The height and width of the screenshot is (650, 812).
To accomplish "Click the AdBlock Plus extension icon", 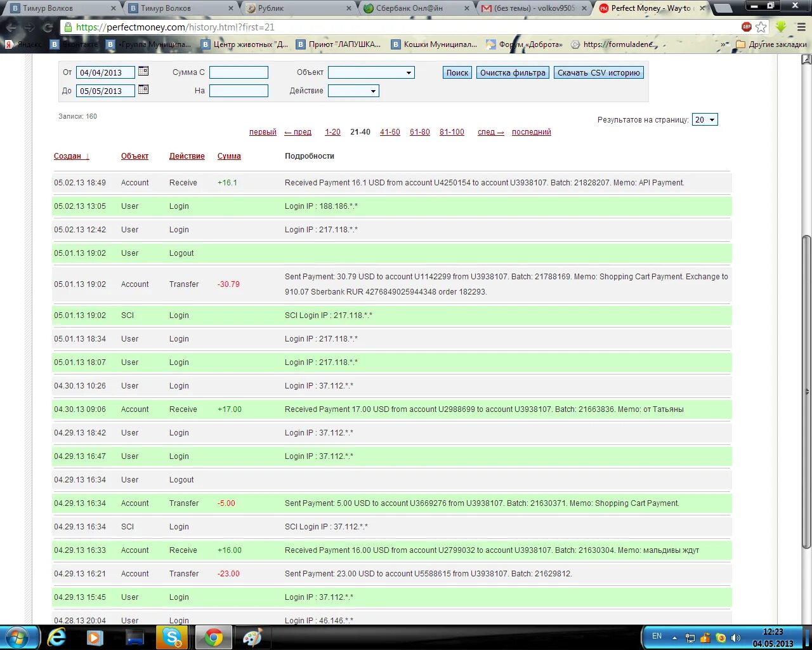I will 747,27.
